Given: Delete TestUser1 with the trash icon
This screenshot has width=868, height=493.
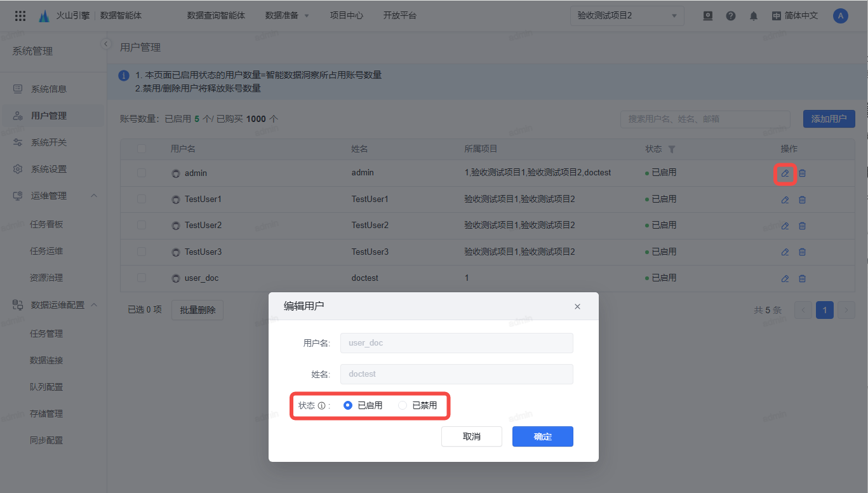Looking at the screenshot, I should click(x=802, y=199).
